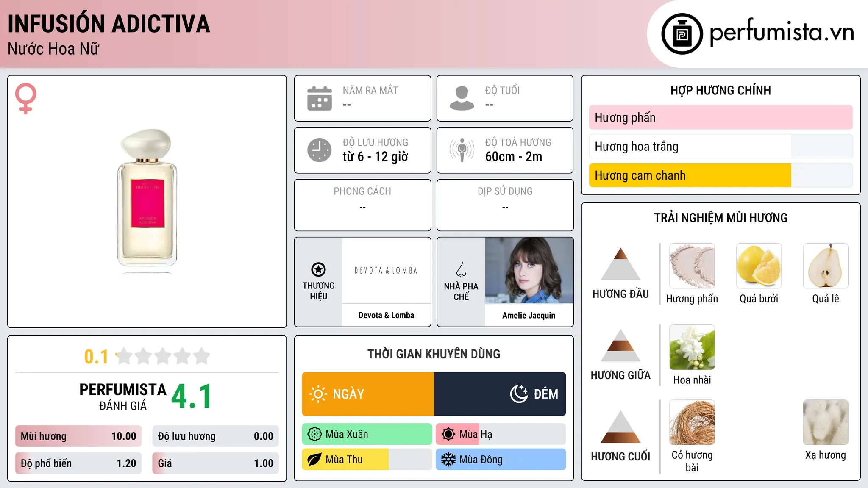Click the NĂM RA MẮT label
The image size is (868, 488).
[370, 90]
